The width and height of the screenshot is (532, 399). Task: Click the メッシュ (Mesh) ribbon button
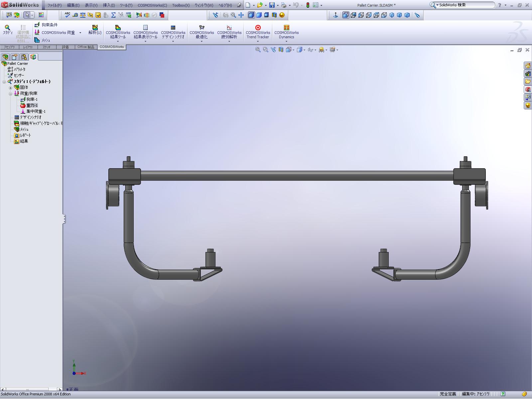tap(42, 40)
